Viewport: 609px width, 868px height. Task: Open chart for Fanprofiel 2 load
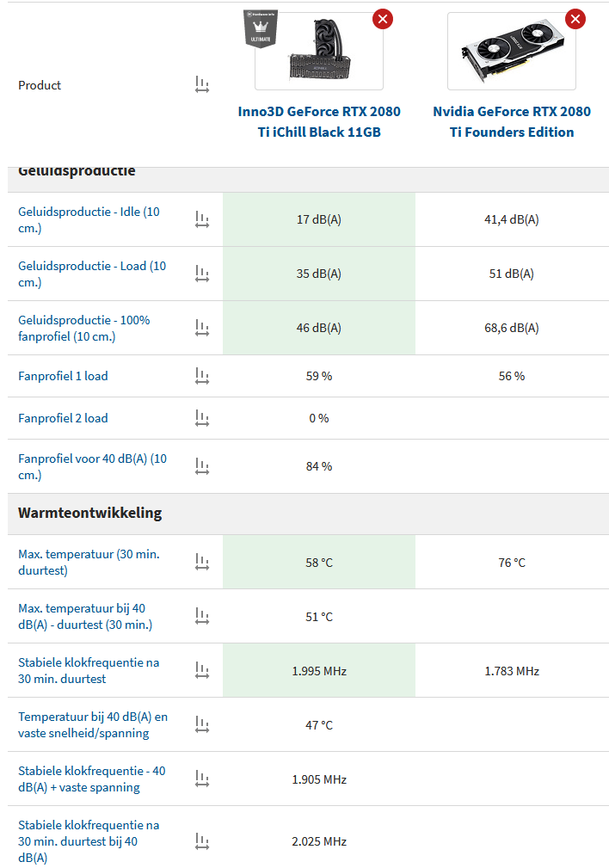click(x=202, y=418)
